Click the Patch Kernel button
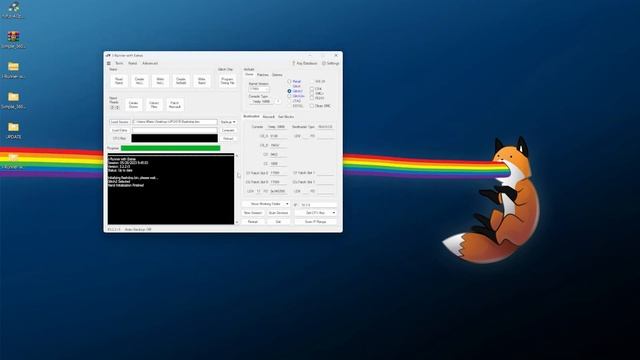This screenshot has width=640, height=360. click(175, 105)
